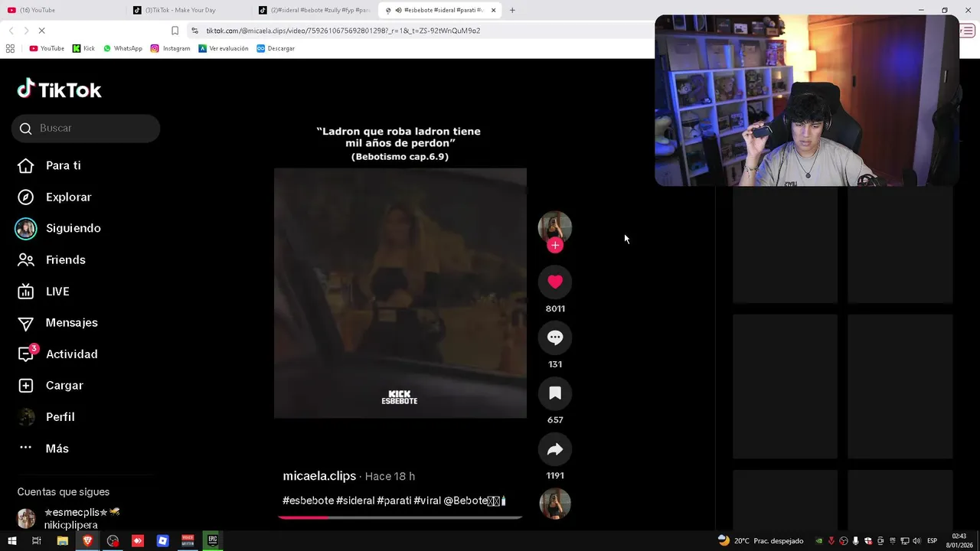The image size is (980, 551).
Task: Open the WhatsApp bookmark
Action: [x=122, y=48]
